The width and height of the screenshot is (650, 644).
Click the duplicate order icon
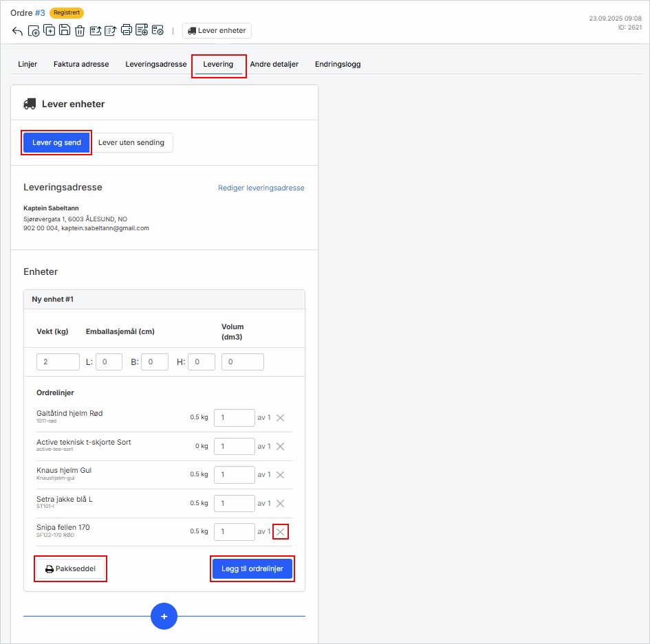point(49,30)
